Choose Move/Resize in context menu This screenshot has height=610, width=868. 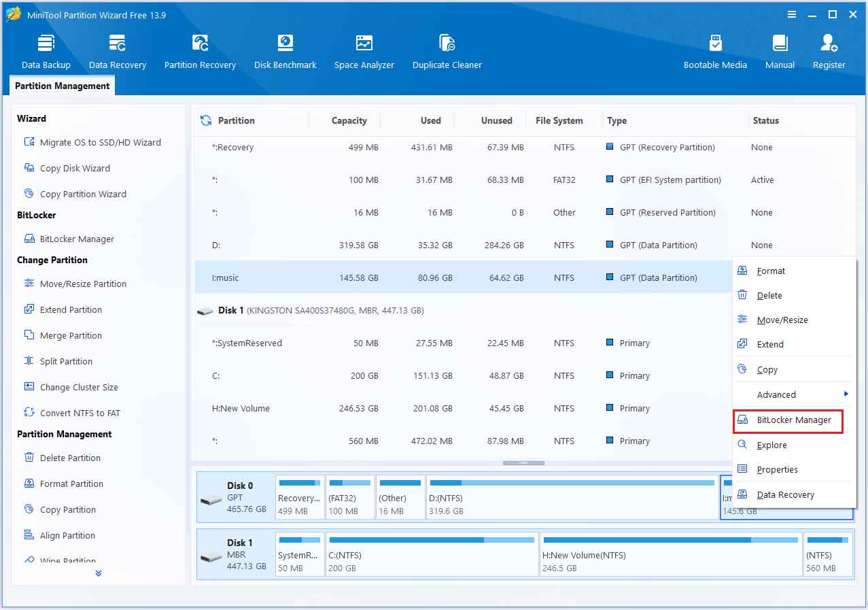point(793,320)
